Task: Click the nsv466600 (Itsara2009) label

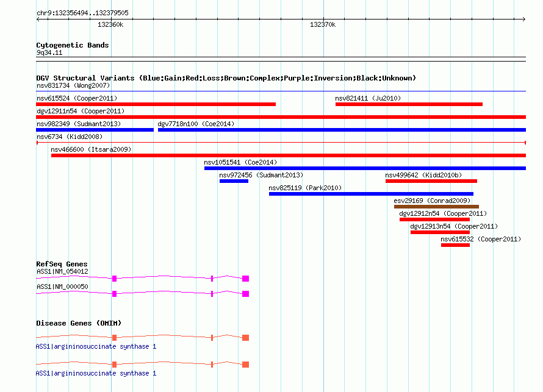Action: coord(91,149)
